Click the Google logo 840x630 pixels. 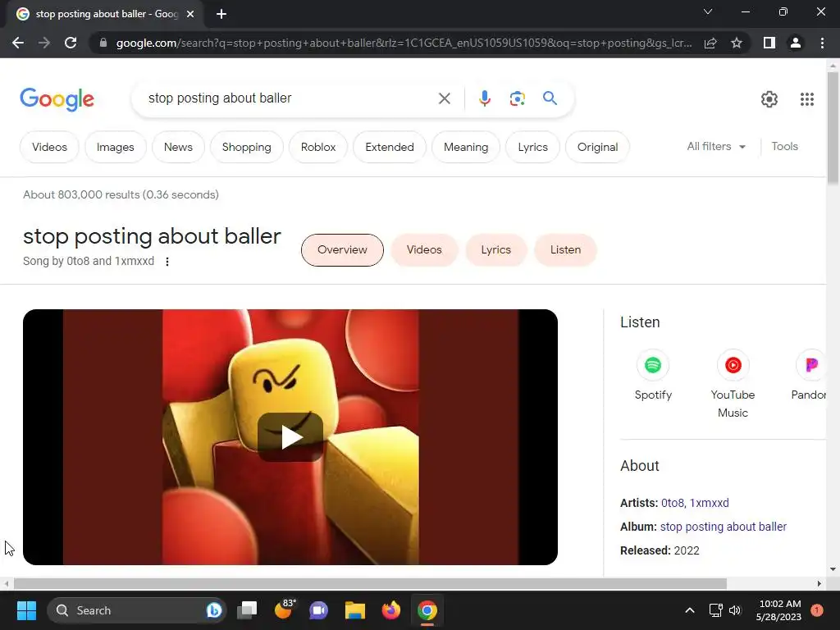click(57, 99)
